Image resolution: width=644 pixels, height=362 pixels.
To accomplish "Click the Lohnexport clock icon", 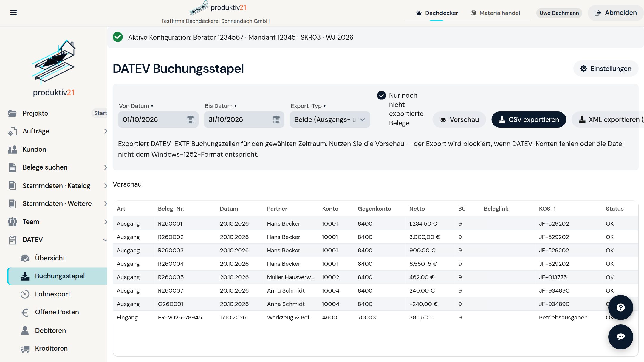I will tap(25, 294).
